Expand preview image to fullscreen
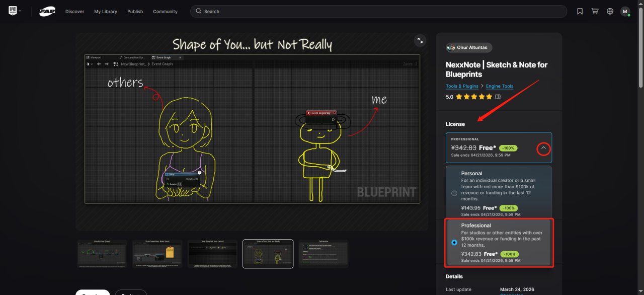This screenshot has width=644, height=295. click(x=420, y=41)
